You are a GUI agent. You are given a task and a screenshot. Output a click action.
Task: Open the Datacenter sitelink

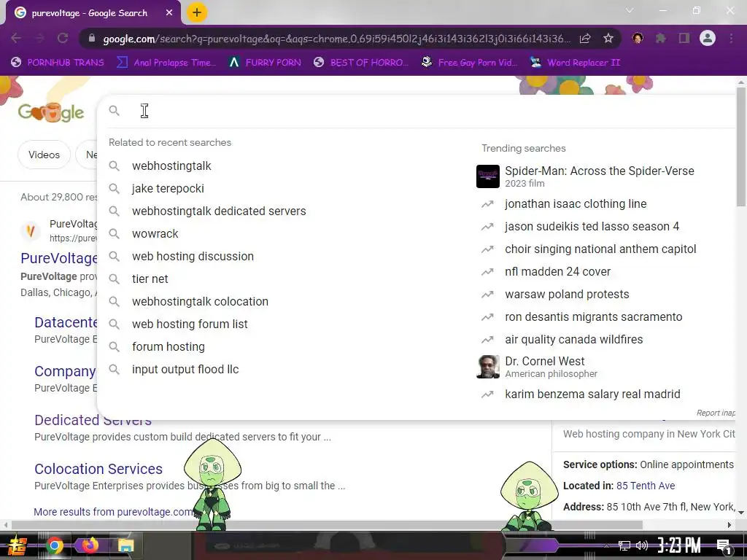(x=66, y=322)
